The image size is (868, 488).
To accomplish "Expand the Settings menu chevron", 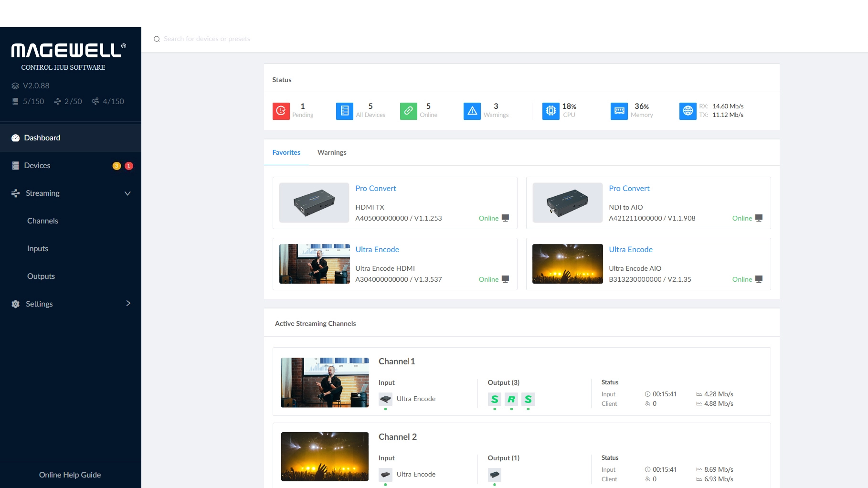I will pyautogui.click(x=128, y=304).
